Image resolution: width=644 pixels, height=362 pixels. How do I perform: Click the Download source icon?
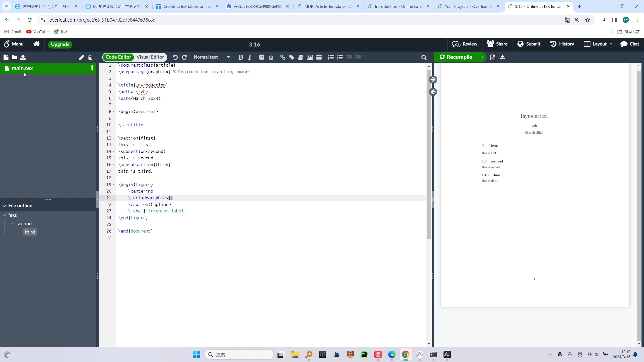click(x=502, y=57)
